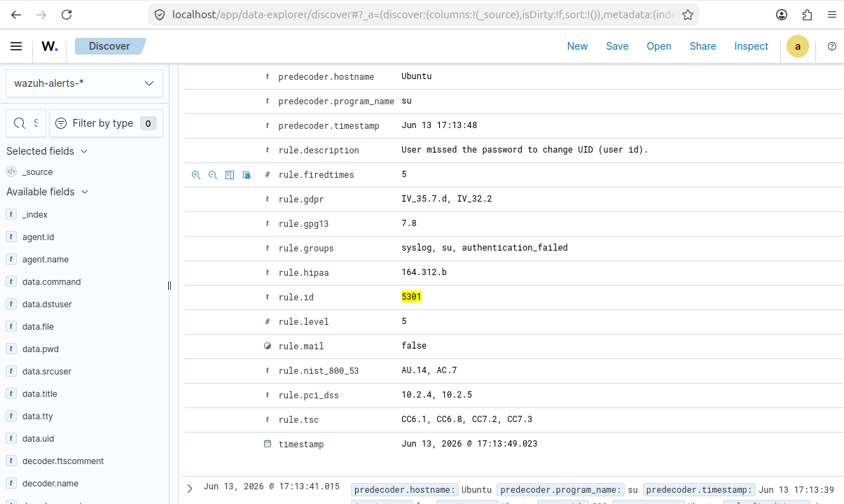The width and height of the screenshot is (844, 504).
Task: Click site security shield icon
Action: click(x=160, y=15)
